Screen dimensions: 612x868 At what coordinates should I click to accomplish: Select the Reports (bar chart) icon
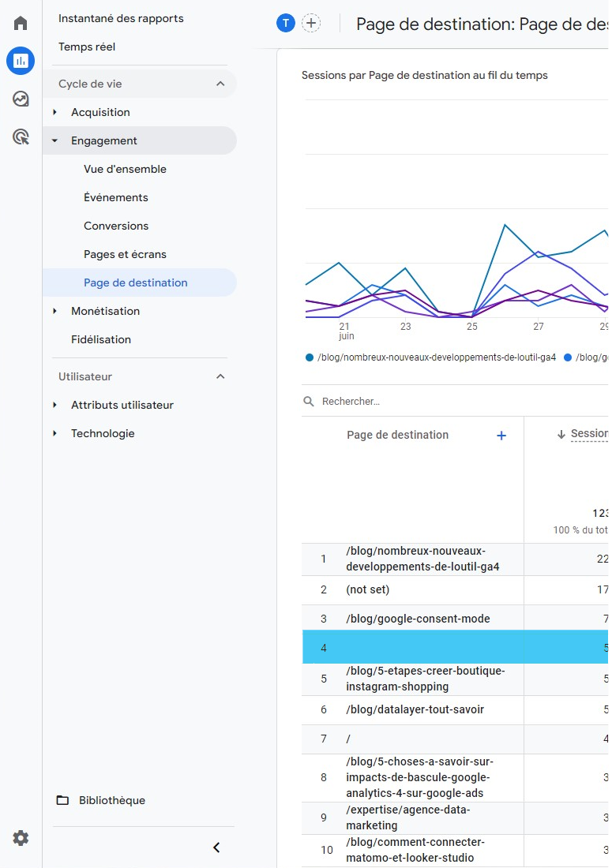coord(20,61)
